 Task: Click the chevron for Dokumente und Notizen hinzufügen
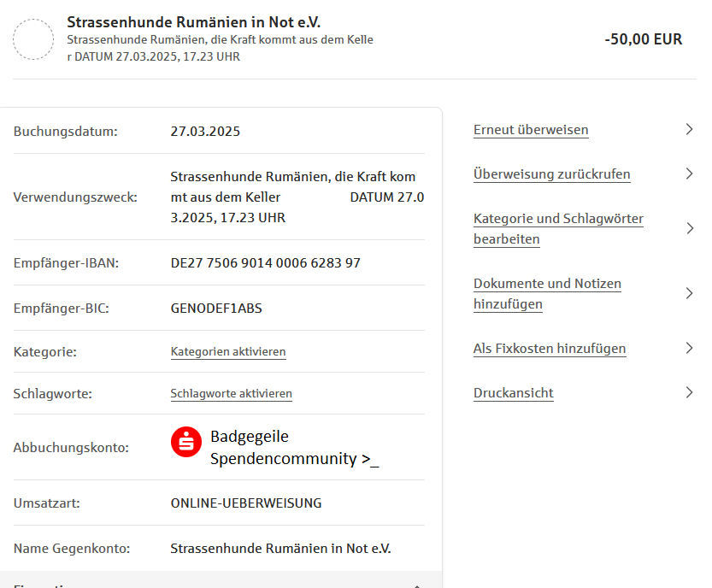click(689, 293)
